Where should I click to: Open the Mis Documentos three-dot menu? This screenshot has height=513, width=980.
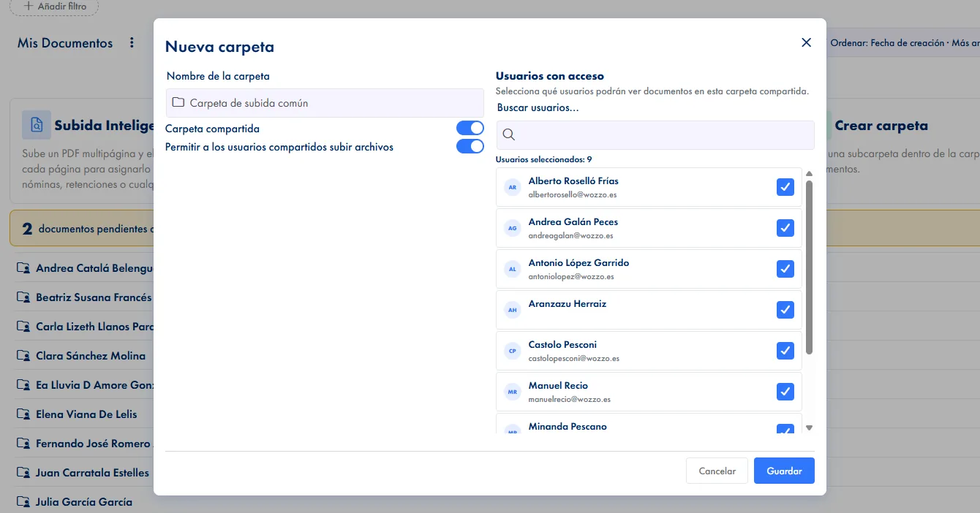[132, 43]
